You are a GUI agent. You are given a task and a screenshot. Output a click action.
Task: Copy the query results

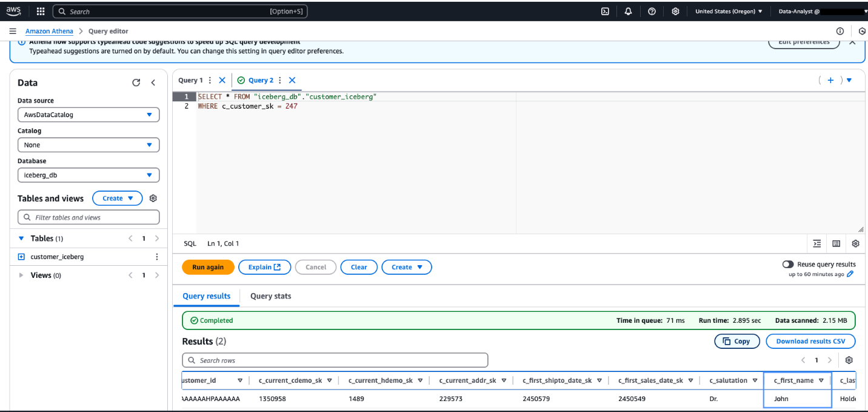tap(736, 341)
